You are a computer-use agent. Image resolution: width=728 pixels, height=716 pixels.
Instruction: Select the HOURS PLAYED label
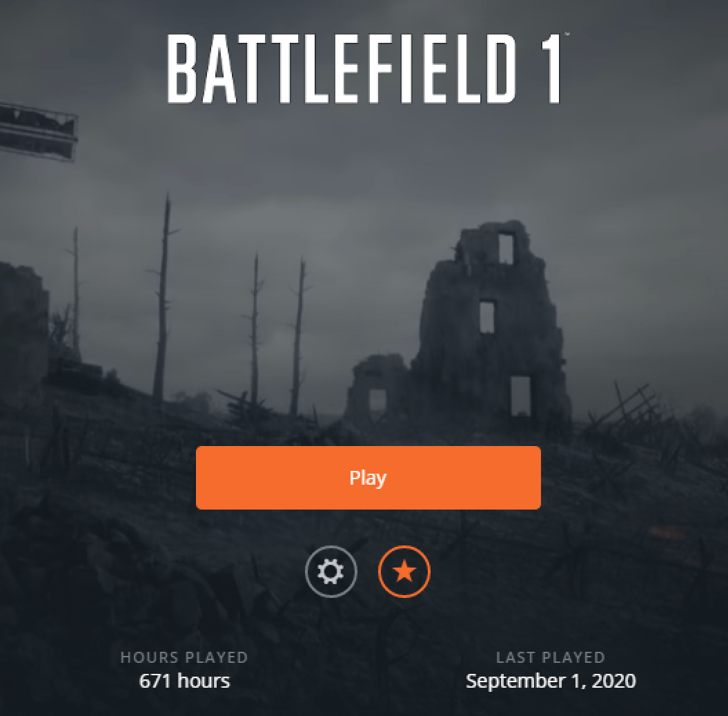184,657
